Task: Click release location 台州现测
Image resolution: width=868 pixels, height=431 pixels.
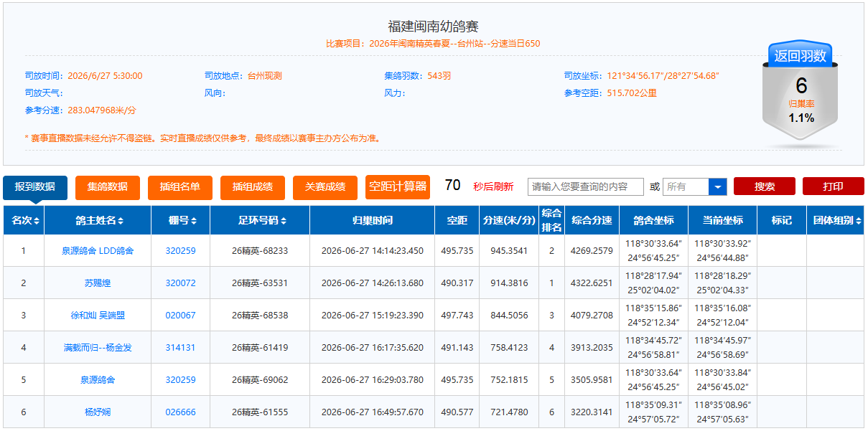Action: tap(265, 75)
